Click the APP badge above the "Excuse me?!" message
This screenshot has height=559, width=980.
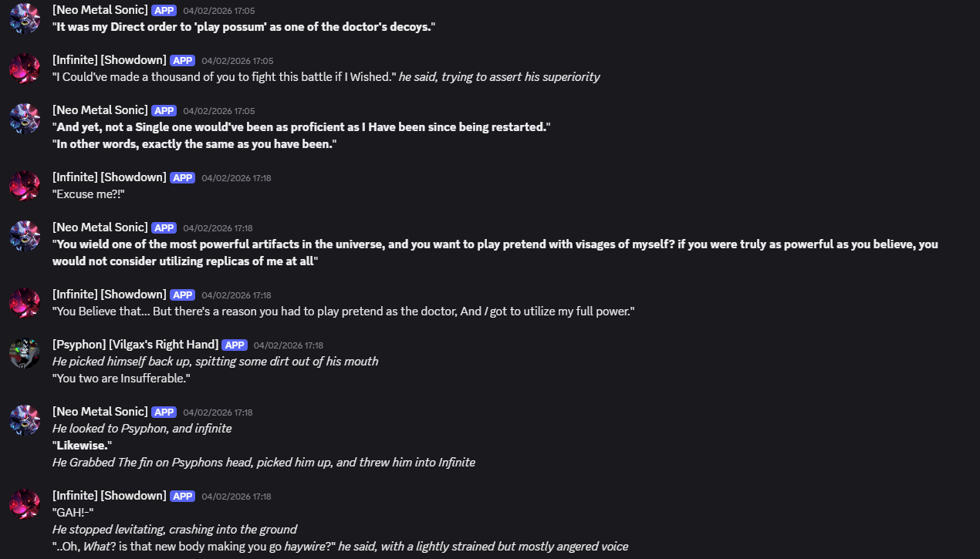point(182,177)
